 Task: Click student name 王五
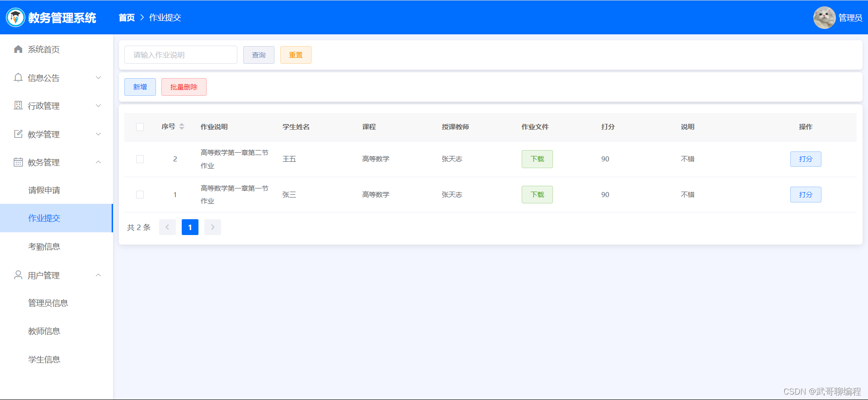coord(289,159)
